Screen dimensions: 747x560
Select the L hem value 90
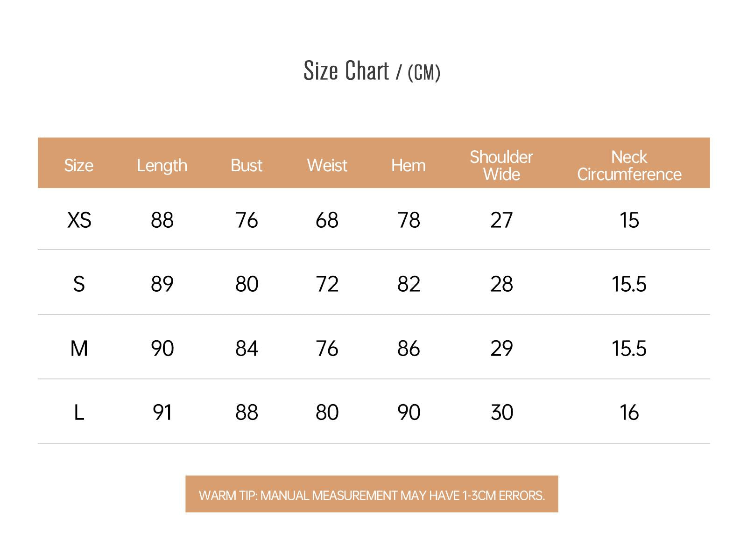409,412
